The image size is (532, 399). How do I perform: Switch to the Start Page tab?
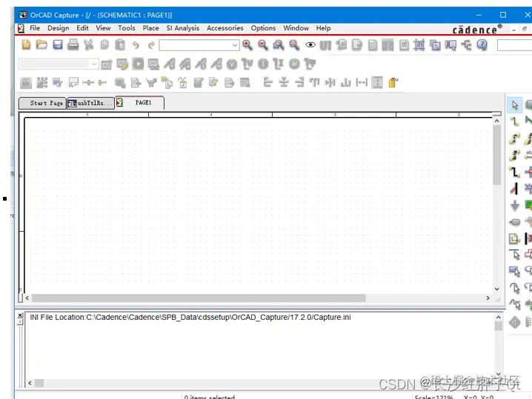(42, 103)
